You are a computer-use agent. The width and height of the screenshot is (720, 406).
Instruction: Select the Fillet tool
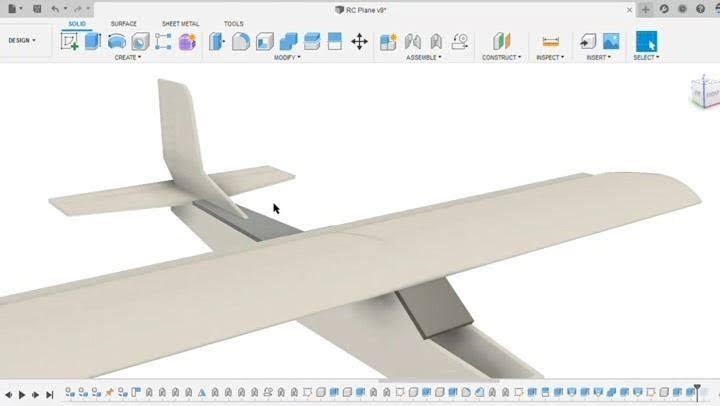[241, 41]
